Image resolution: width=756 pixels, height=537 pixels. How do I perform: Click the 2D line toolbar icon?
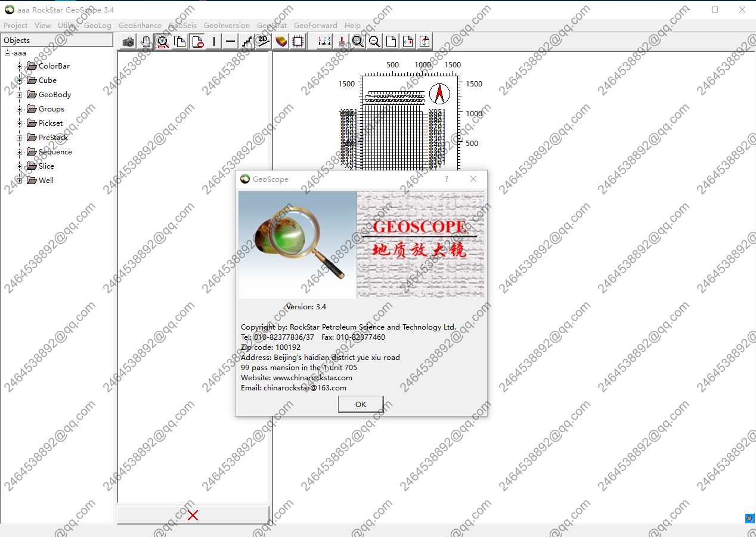click(264, 41)
